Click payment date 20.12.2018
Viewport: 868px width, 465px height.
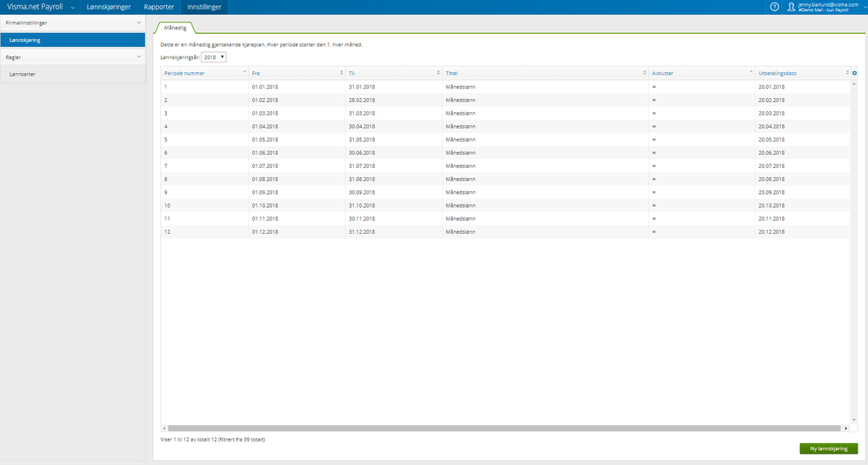(771, 232)
